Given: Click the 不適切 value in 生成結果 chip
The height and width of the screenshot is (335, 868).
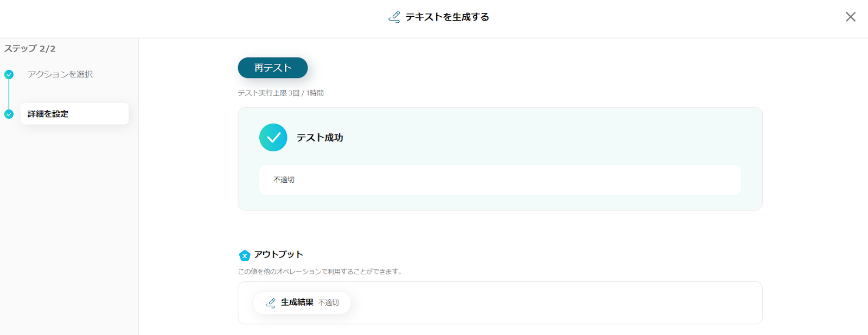Looking at the screenshot, I should 328,302.
